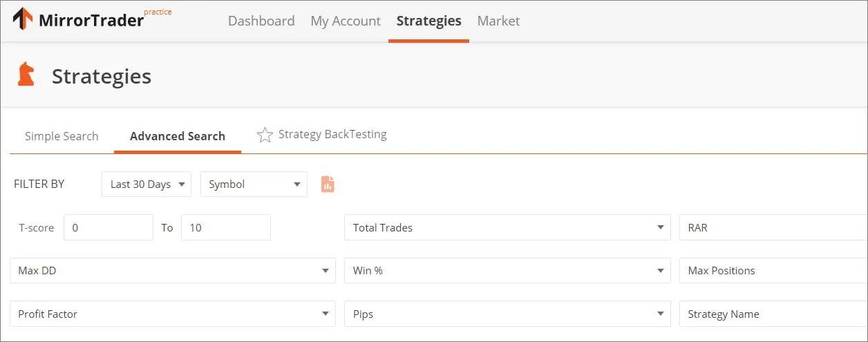Select the Advanced Search tab
Screen dimensions: 868x342
point(178,136)
